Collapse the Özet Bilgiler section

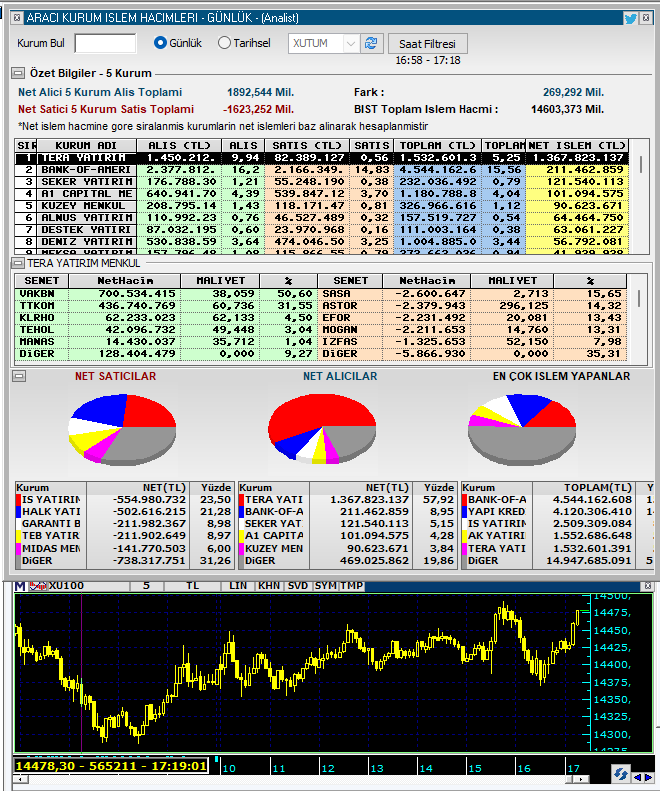tap(18, 73)
